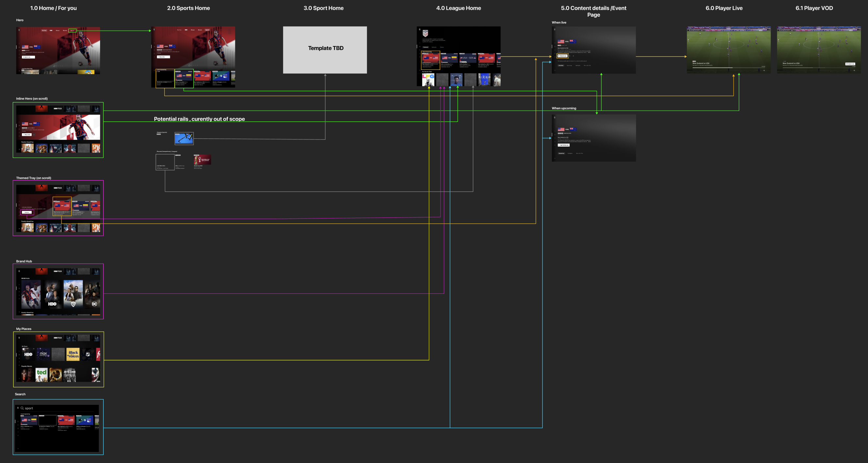
Task: Click the Joker movie poster in My Places
Action: (x=96, y=375)
